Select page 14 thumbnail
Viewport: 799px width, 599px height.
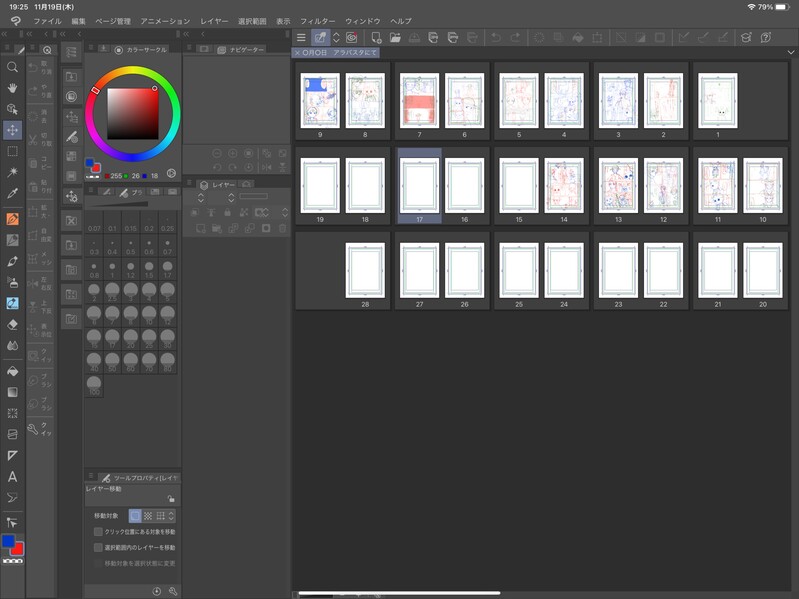pos(563,185)
